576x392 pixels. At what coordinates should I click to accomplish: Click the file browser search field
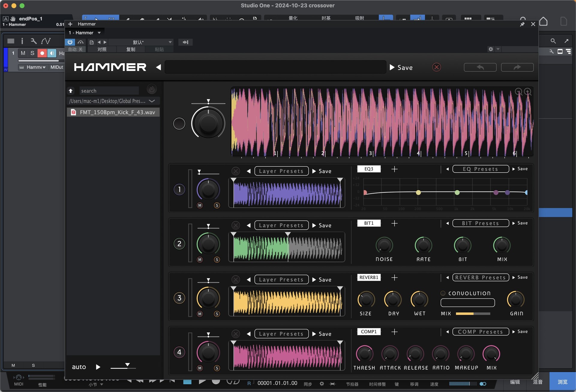(109, 91)
